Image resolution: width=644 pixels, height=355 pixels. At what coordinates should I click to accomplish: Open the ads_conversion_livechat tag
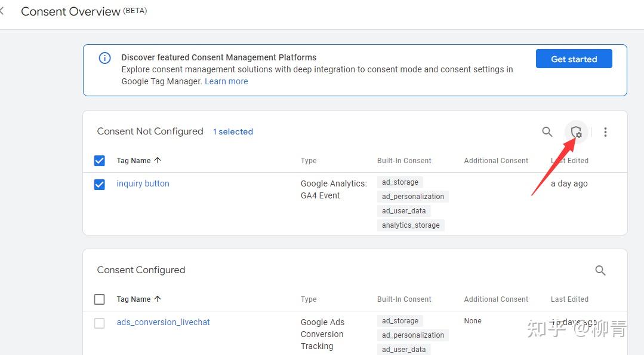(163, 322)
